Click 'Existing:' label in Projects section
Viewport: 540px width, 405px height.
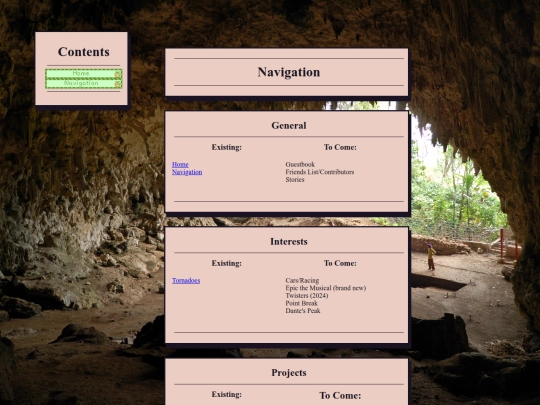coord(227,394)
